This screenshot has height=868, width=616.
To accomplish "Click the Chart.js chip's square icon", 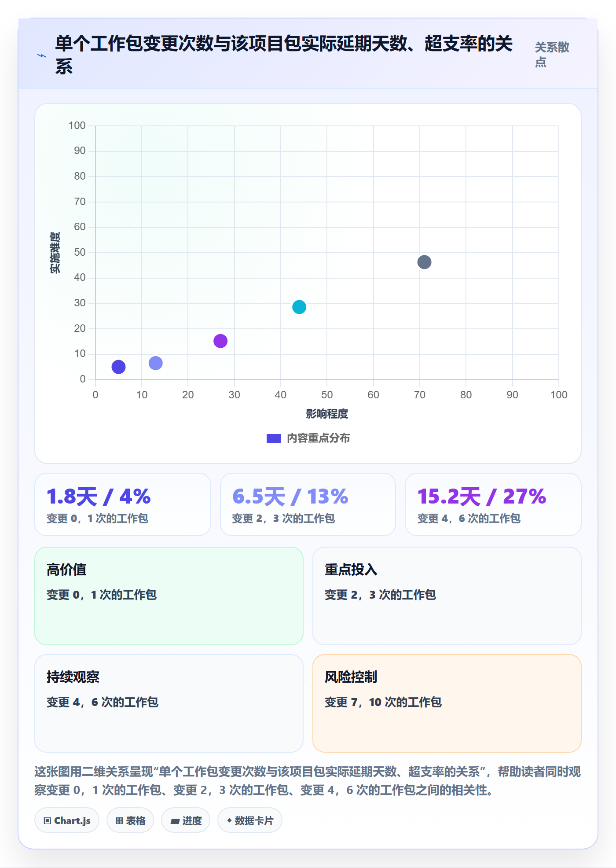I will pyautogui.click(x=48, y=821).
